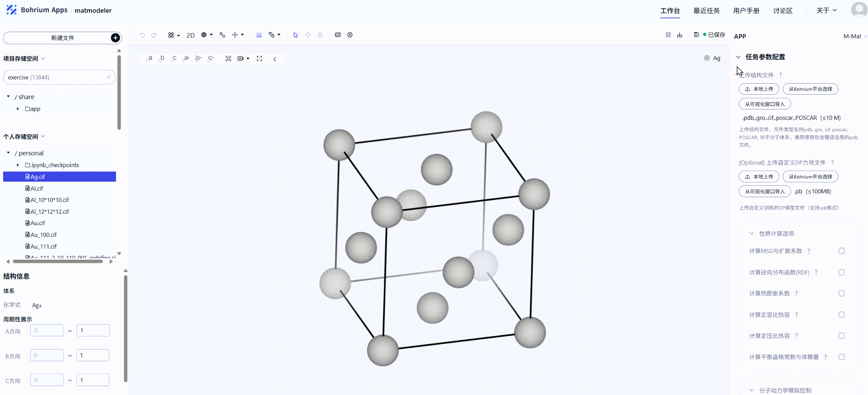Select the bond tool in toolbar
The image size is (868, 395).
[222, 35]
